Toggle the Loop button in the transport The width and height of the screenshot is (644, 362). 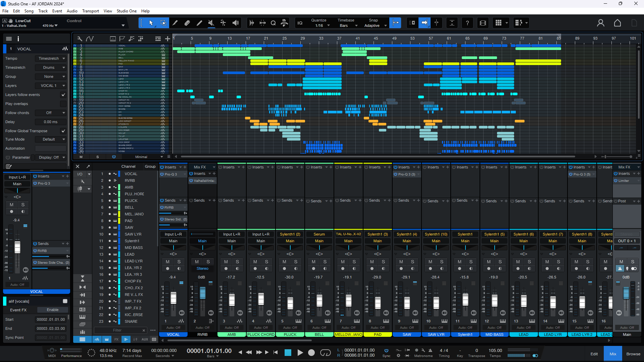pos(325,352)
